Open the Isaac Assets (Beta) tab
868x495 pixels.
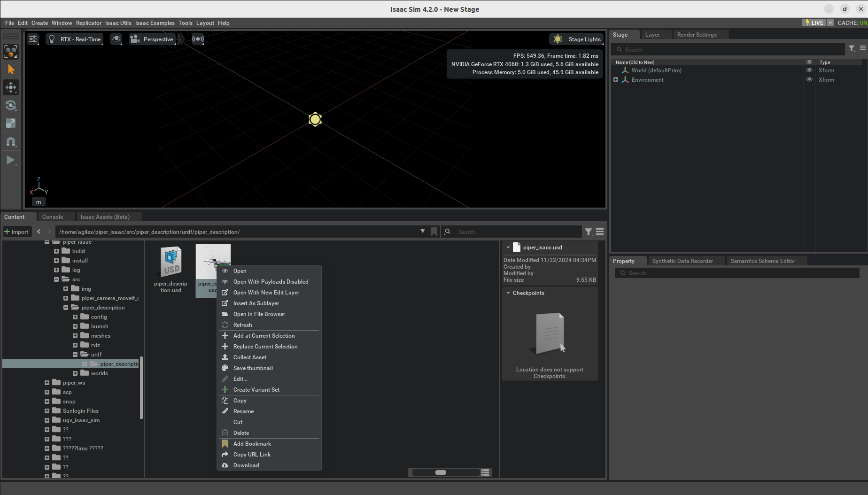click(x=105, y=217)
